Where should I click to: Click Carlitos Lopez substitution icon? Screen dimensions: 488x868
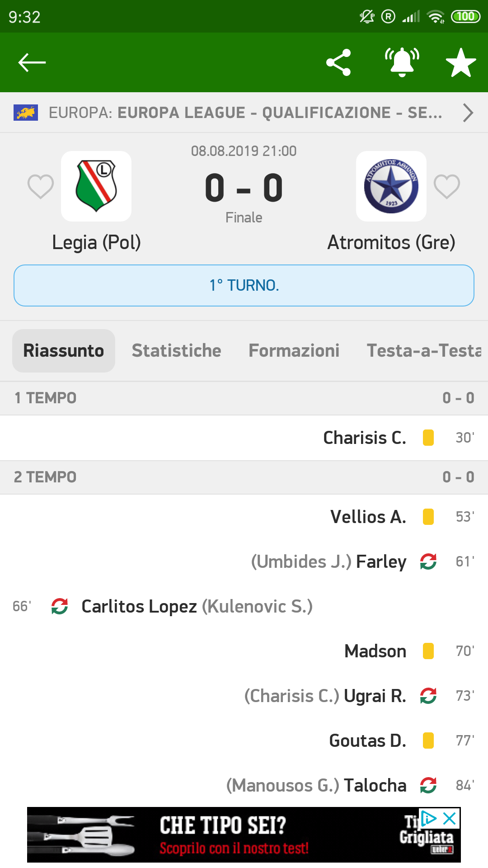point(60,606)
